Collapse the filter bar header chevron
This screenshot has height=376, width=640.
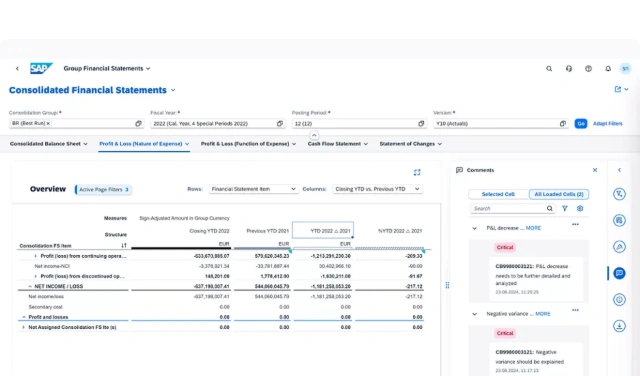coord(314,135)
